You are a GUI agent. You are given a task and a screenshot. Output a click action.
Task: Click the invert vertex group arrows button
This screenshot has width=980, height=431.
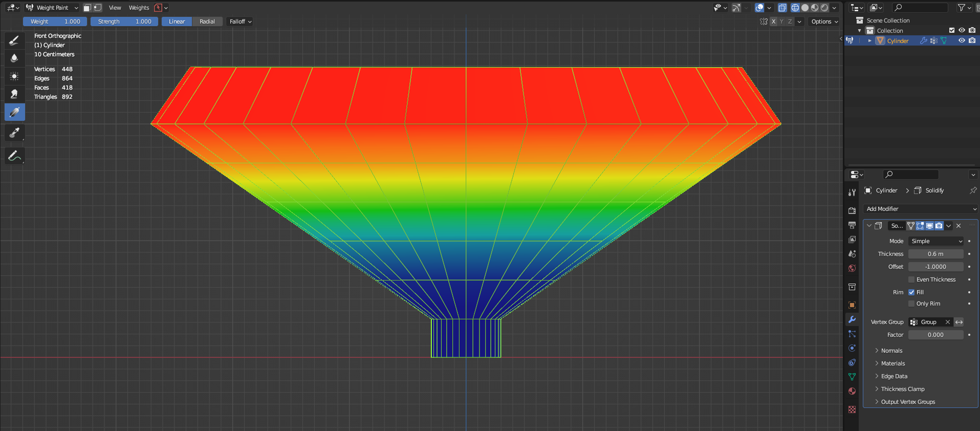coord(959,322)
